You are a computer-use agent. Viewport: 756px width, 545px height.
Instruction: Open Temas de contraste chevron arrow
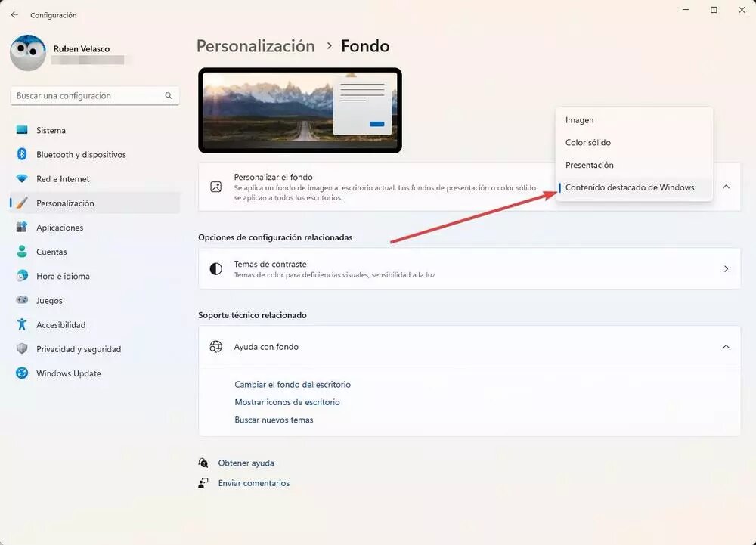tap(726, 269)
